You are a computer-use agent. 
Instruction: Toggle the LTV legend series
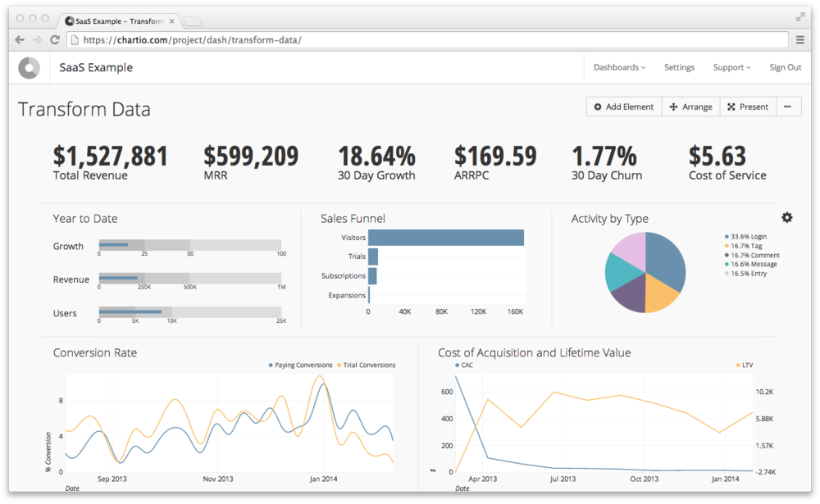click(x=745, y=365)
